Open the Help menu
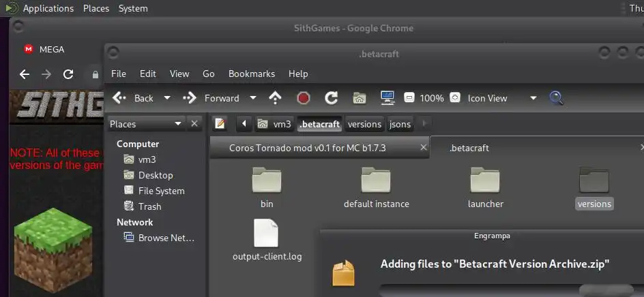Image resolution: width=644 pixels, height=297 pixels. 298,74
